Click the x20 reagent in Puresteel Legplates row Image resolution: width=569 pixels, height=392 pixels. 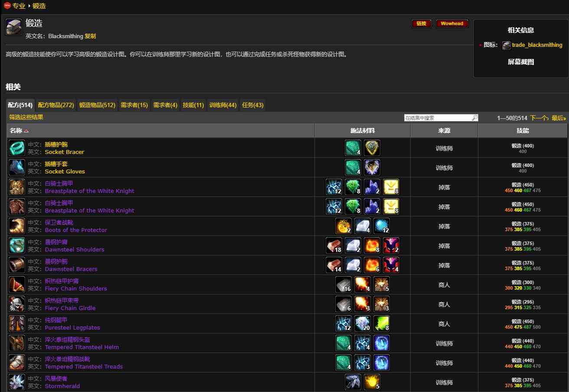pos(363,323)
